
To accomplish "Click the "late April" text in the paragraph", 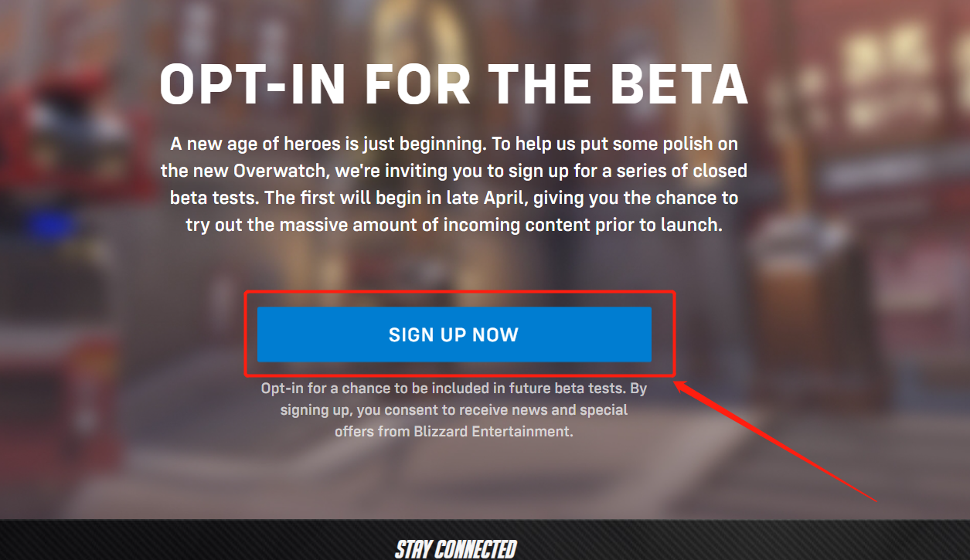I will [487, 199].
